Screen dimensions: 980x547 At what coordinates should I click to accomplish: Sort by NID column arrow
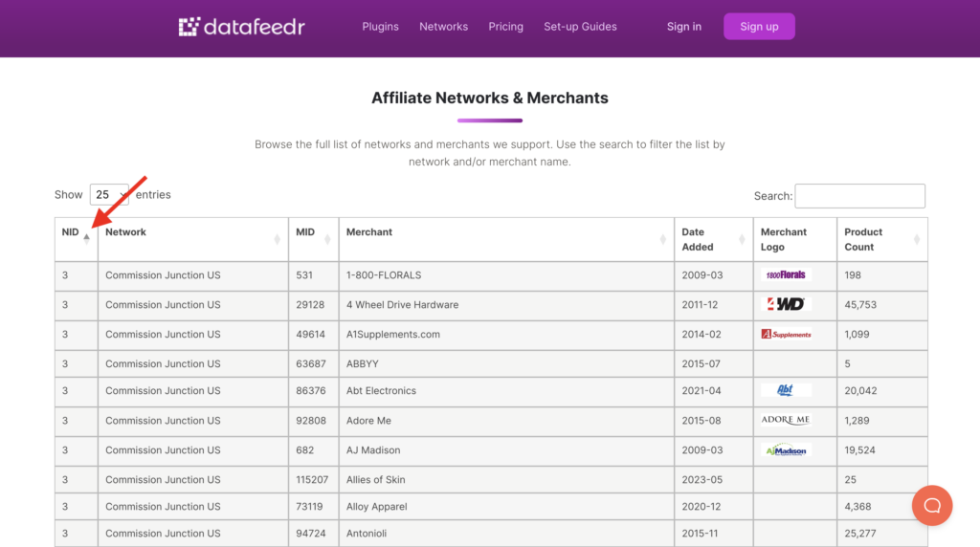click(86, 237)
